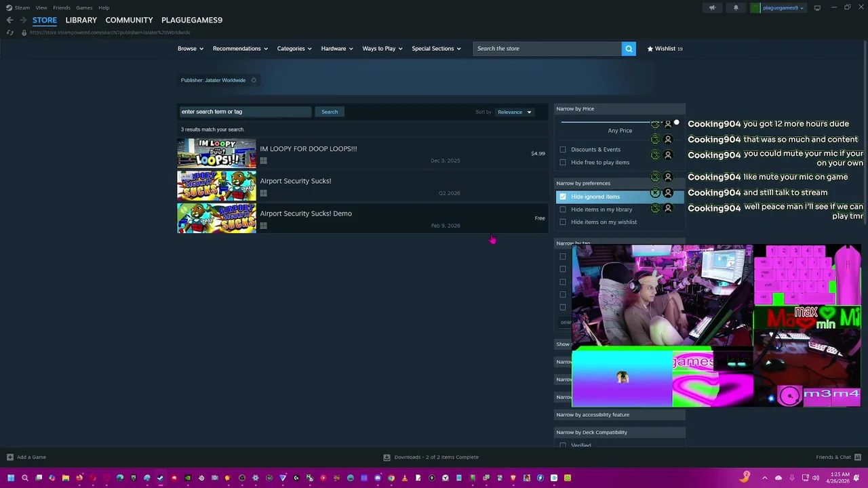Collapse the Narrow by Deck Compatibility section
Image resolution: width=868 pixels, height=488 pixels.
tap(620, 432)
